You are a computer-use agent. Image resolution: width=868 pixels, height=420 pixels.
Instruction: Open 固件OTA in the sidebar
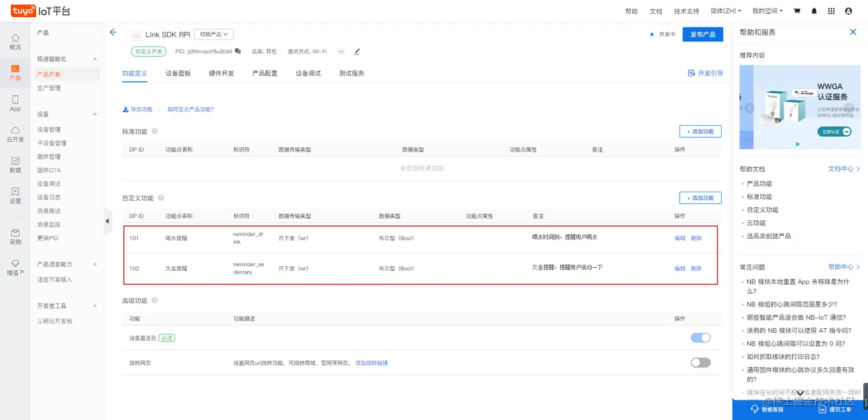pyautogui.click(x=49, y=170)
